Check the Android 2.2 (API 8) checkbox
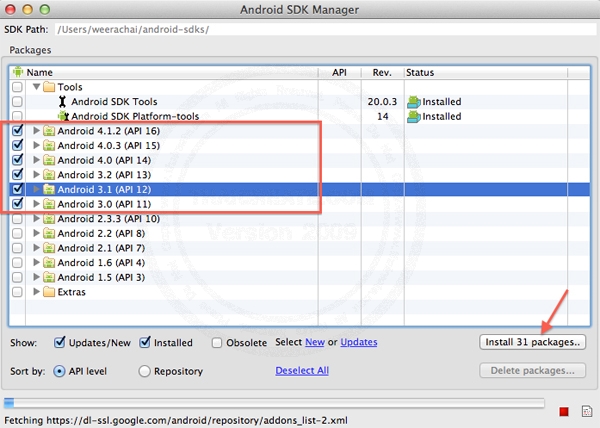 pyautogui.click(x=17, y=233)
